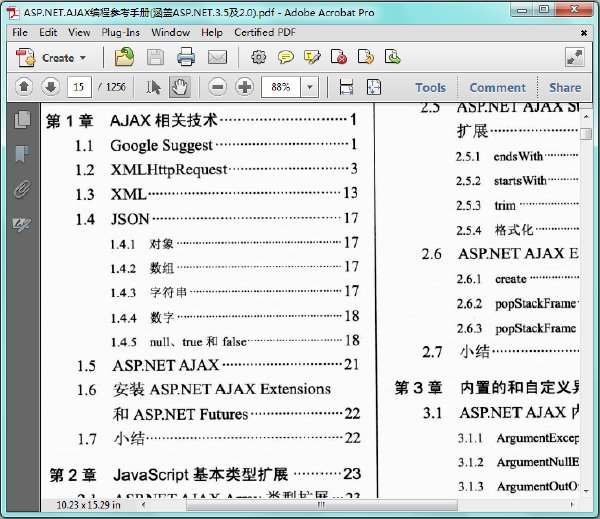
Task: Click the '1.1 Google Suggest' contents entry
Action: click(x=216, y=145)
